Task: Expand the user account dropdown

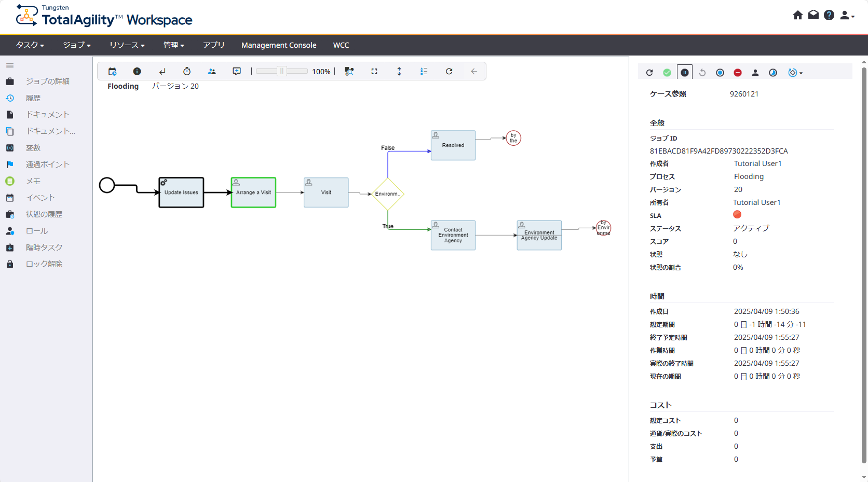Action: [x=847, y=16]
